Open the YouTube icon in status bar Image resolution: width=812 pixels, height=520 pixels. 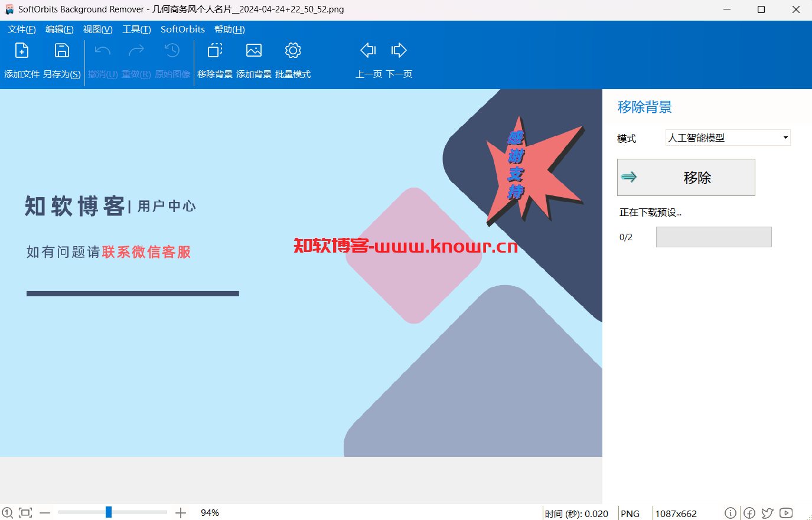pyautogui.click(x=786, y=513)
